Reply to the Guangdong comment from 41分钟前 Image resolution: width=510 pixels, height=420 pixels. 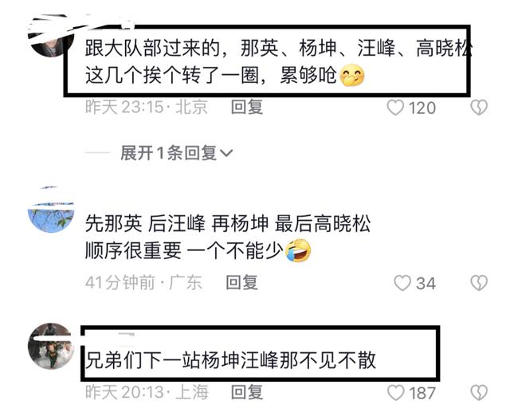241,282
